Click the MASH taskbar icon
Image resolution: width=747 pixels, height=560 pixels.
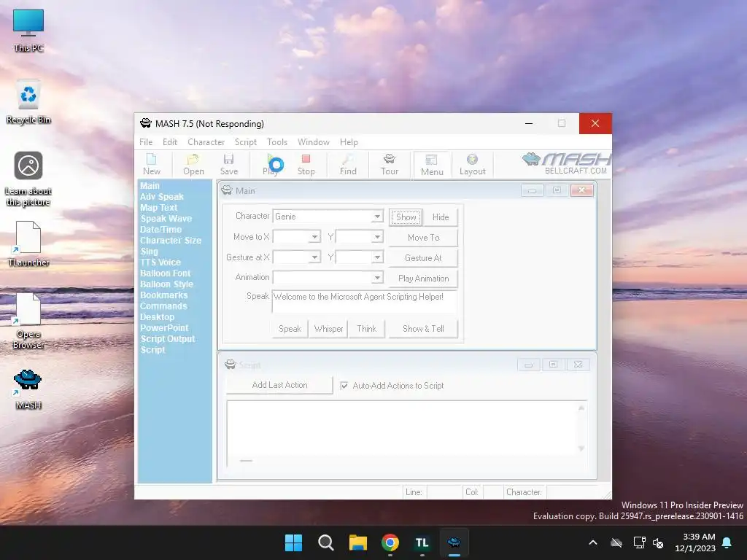click(x=454, y=542)
